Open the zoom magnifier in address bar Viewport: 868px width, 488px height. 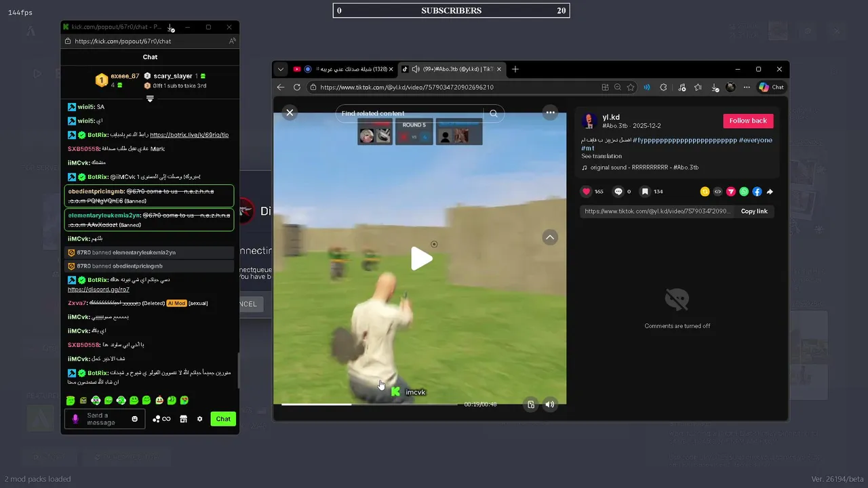tap(618, 87)
